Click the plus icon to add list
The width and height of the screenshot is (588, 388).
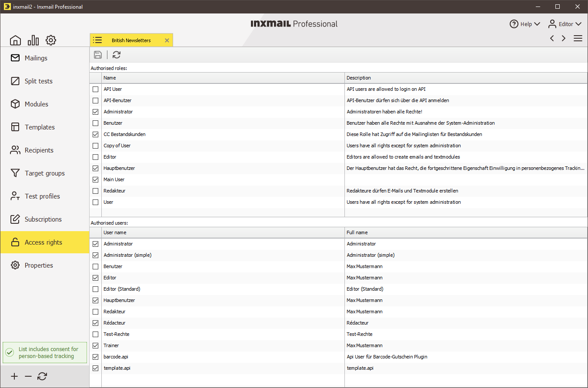pos(14,376)
